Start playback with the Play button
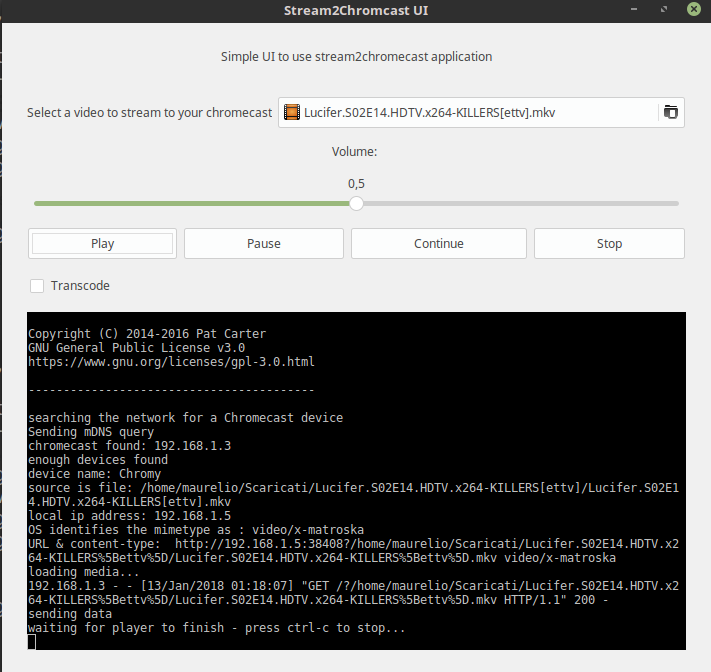711x672 pixels. 102,243
